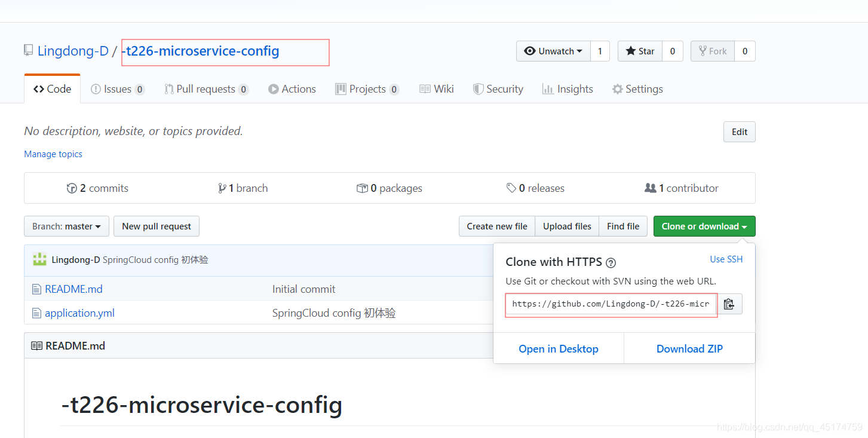This screenshot has width=868, height=438.
Task: Click the copy clone URL clipboard icon
Action: (x=729, y=304)
